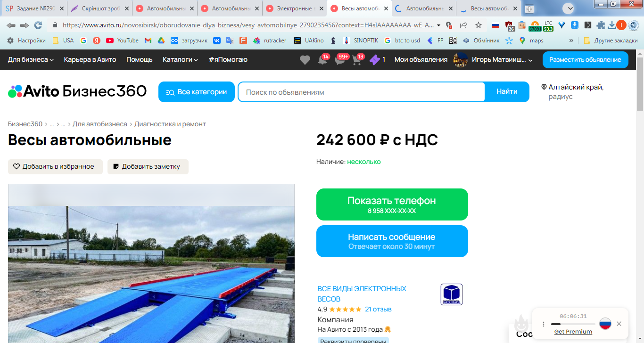Open the Gmail bookmark icon
This screenshot has height=343, width=644.
click(148, 41)
